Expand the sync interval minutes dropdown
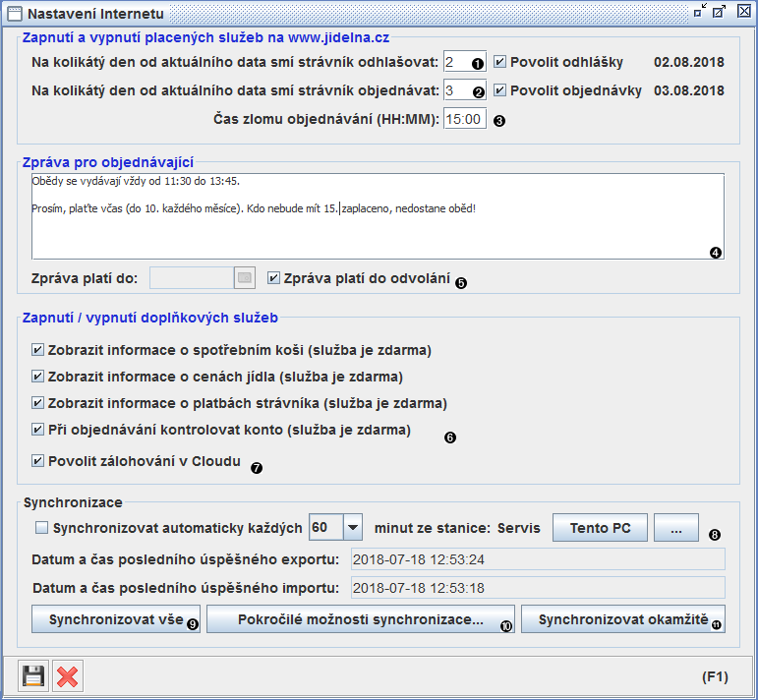 [353, 528]
